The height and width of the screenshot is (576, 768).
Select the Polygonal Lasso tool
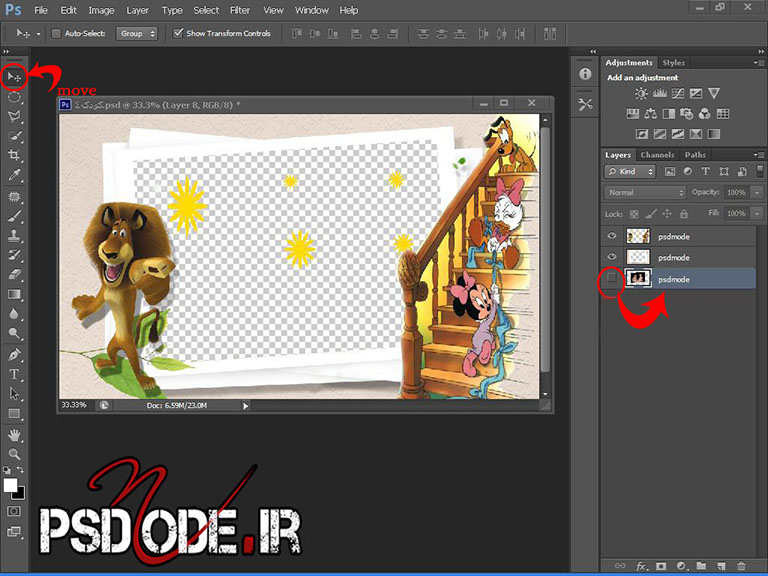tap(14, 117)
